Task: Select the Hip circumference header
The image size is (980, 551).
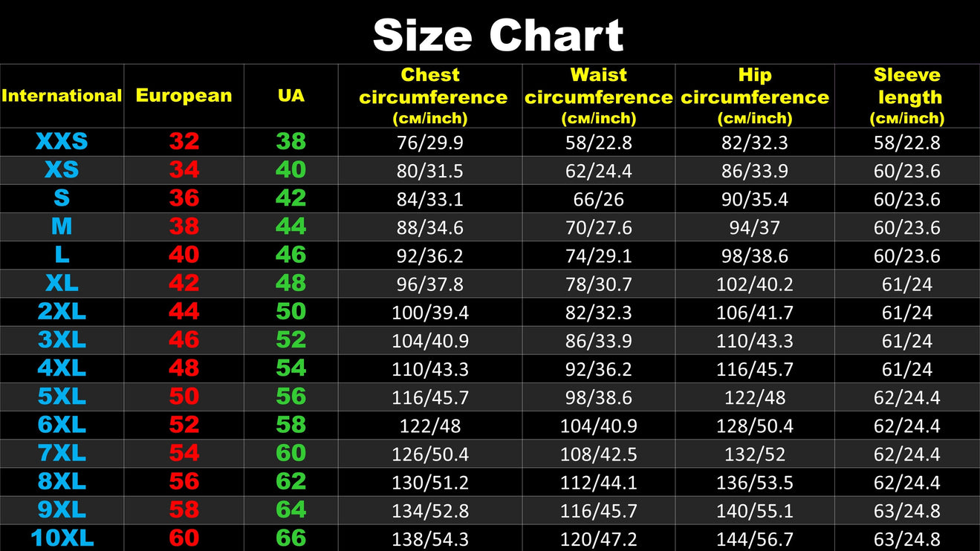Action: click(755, 96)
